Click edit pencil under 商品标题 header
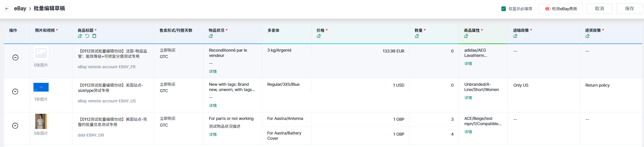 tap(80, 36)
